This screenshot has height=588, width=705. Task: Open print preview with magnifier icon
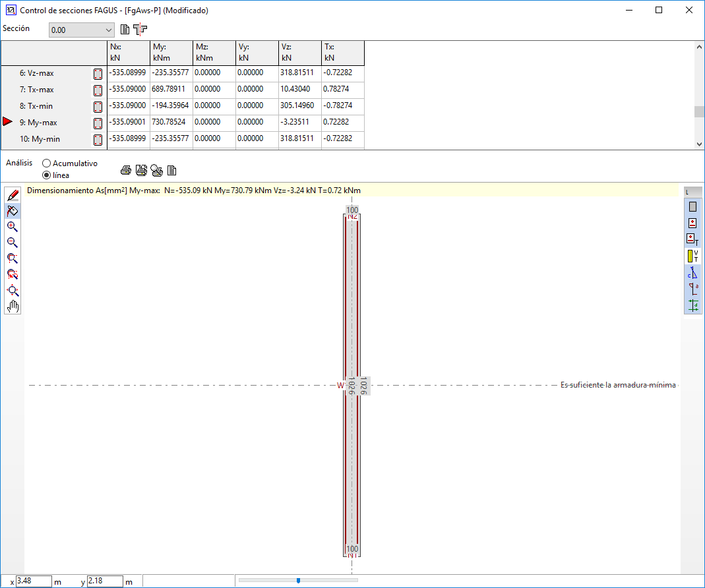156,171
